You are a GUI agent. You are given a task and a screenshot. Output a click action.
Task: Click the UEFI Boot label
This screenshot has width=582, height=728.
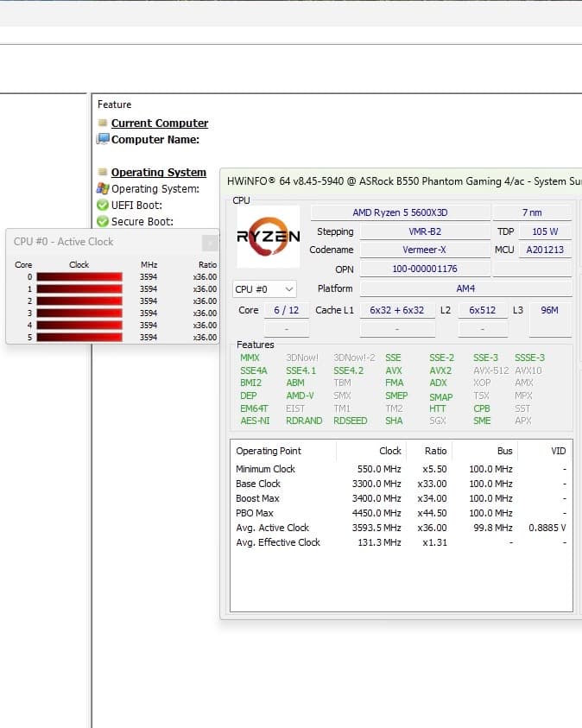(x=137, y=206)
